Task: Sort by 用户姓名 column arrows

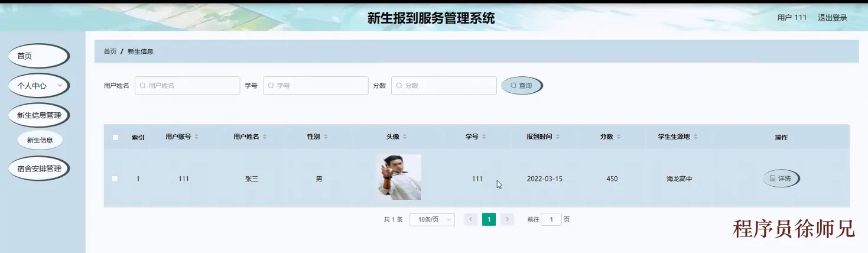Action: 265,137
